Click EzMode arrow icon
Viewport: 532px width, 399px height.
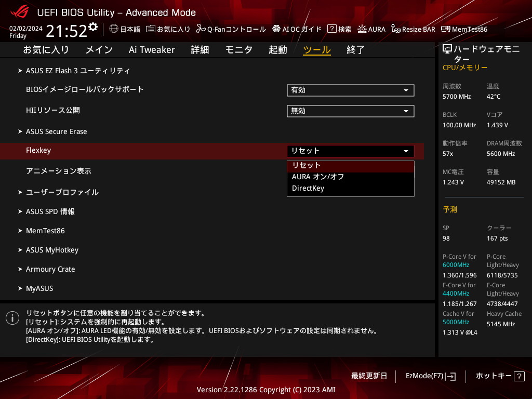coord(451,376)
